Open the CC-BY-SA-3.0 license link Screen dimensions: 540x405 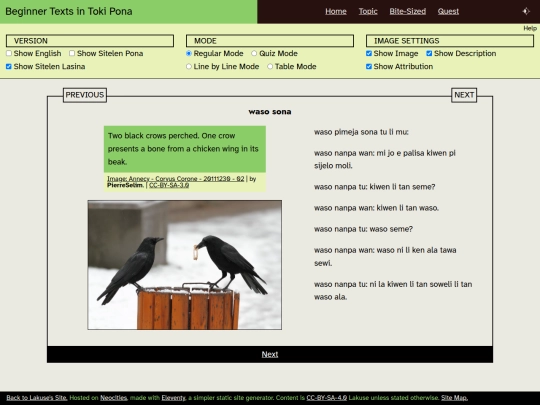169,185
